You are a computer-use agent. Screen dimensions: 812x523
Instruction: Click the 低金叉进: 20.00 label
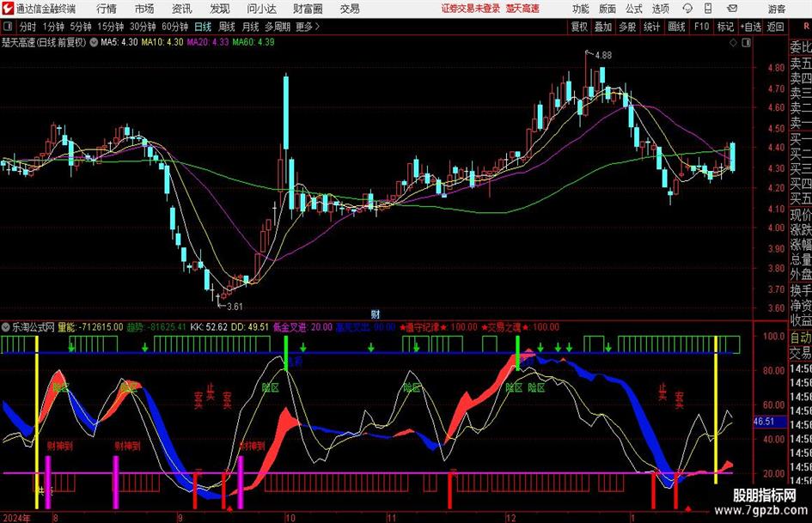[x=302, y=327]
